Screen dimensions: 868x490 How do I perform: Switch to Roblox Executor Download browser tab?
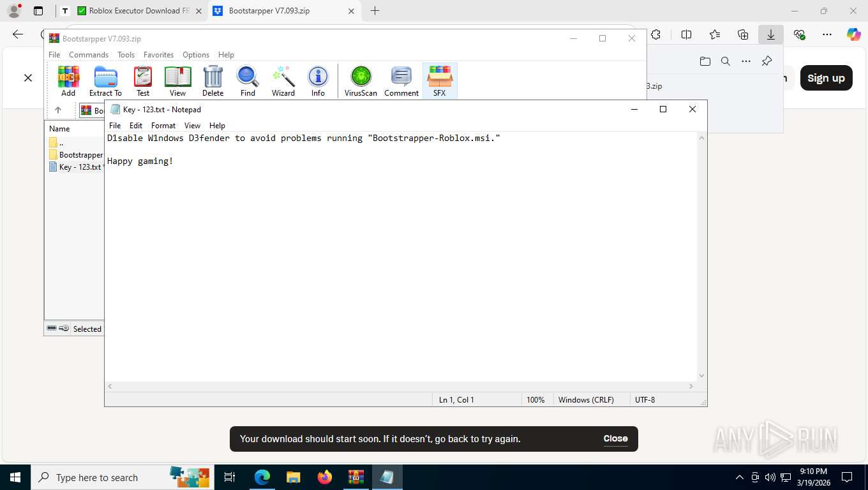pyautogui.click(x=133, y=11)
